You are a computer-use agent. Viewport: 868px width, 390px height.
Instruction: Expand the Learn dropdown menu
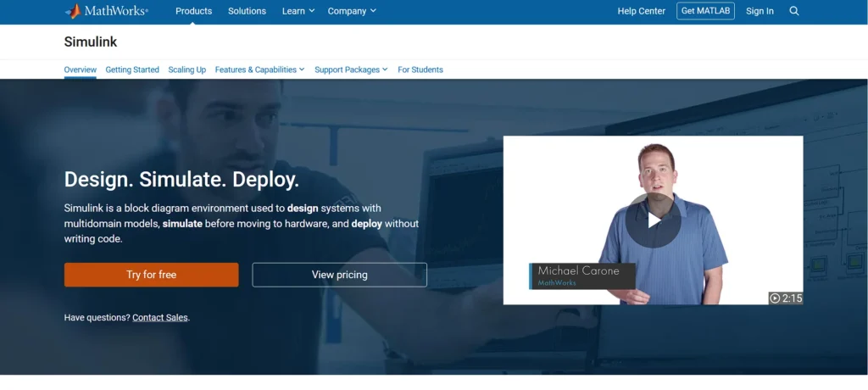tap(298, 11)
